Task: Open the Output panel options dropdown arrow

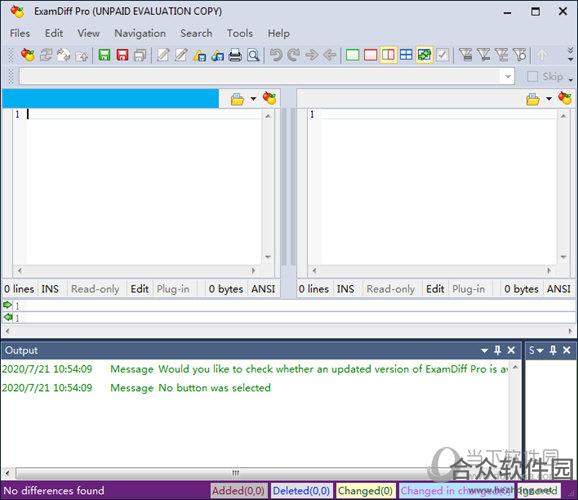Action: pyautogui.click(x=484, y=351)
